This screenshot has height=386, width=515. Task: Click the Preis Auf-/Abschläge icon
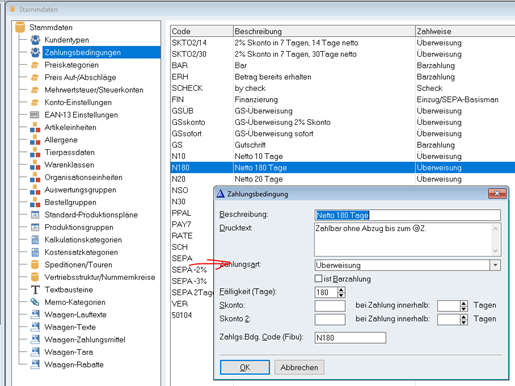[x=35, y=77]
